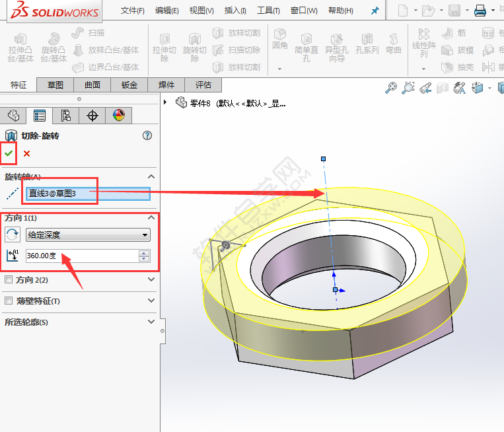The image size is (504, 432).
Task: Open help for 切除-旋转 property manager
Action: click(x=147, y=135)
